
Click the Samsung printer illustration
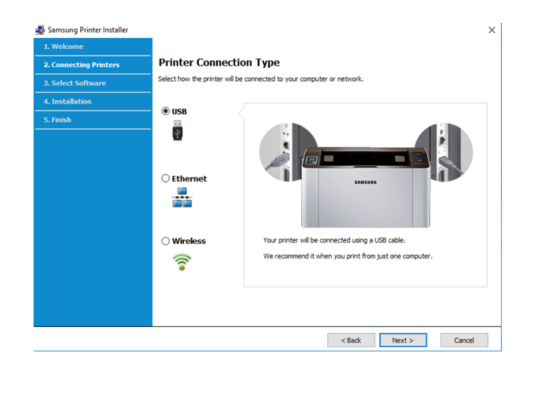coord(366,187)
